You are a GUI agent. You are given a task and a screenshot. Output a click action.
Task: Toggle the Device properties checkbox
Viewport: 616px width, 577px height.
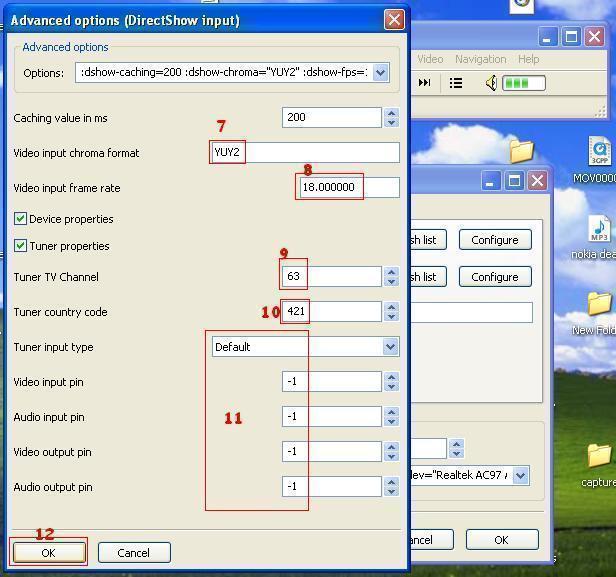coord(20,219)
